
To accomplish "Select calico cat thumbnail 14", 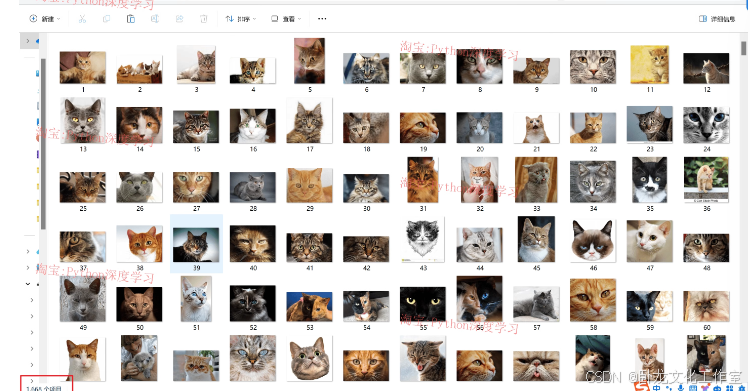I will [x=139, y=125].
